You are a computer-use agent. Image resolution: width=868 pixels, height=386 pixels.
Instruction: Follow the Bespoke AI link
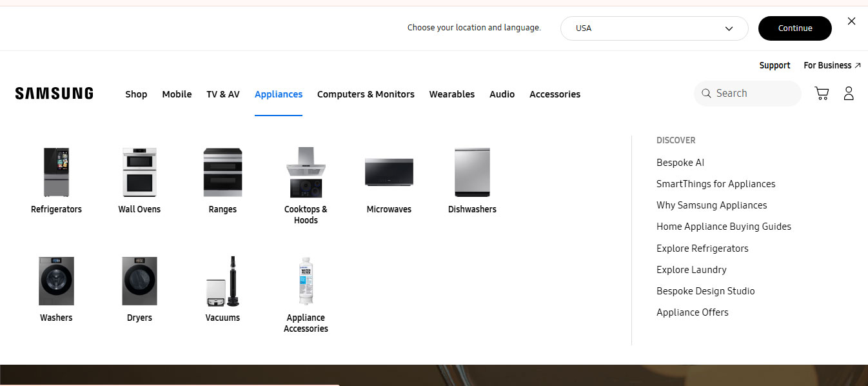[680, 163]
